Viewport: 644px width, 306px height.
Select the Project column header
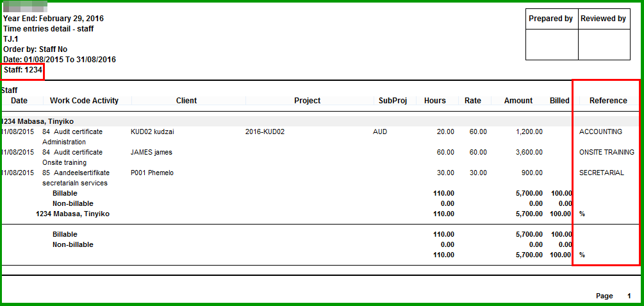tap(307, 101)
